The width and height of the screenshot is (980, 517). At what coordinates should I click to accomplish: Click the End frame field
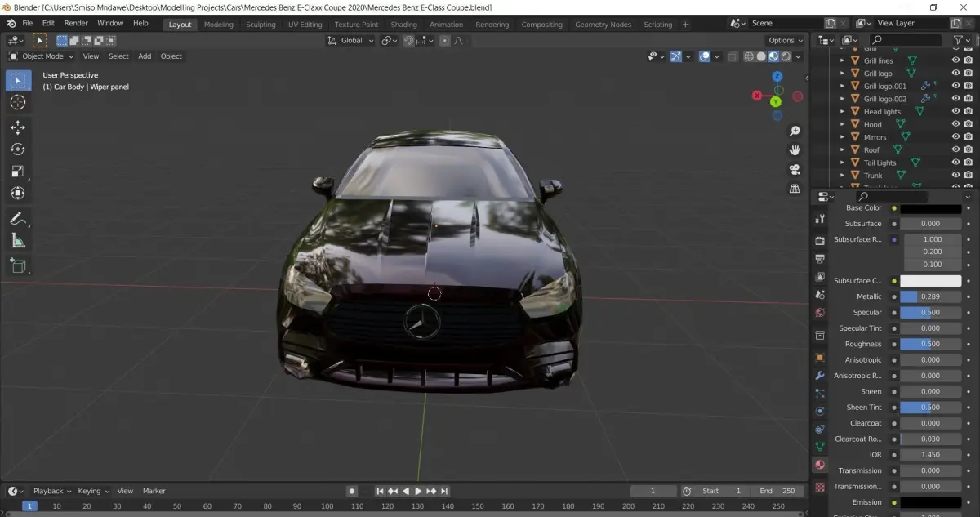click(777, 491)
